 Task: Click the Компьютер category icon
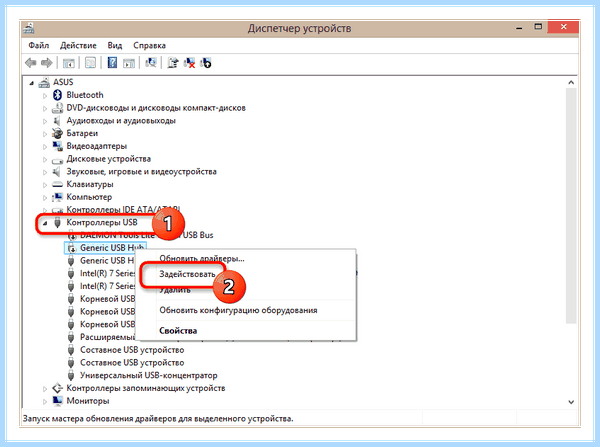click(x=57, y=197)
